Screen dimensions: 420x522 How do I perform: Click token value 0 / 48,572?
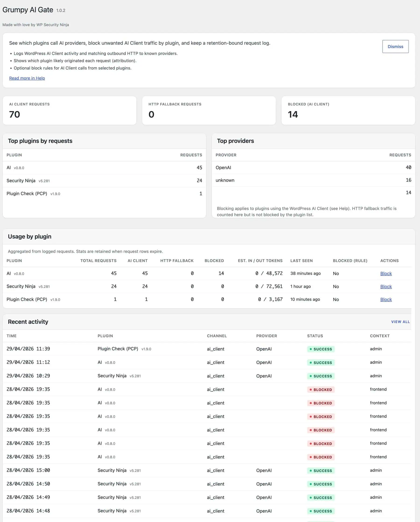(269, 273)
